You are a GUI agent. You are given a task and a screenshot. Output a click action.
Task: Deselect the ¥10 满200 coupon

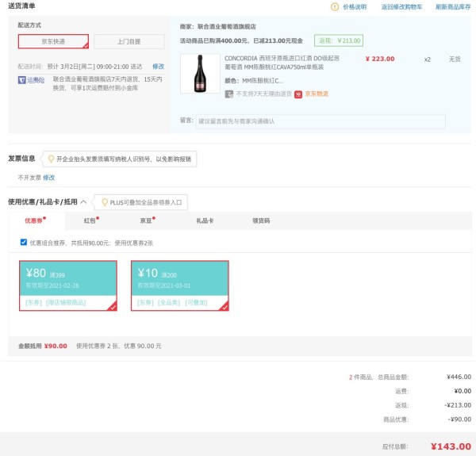coord(180,285)
